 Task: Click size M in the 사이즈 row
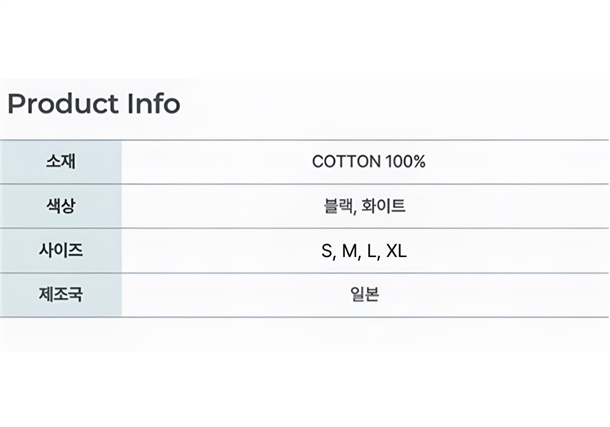tap(349, 251)
